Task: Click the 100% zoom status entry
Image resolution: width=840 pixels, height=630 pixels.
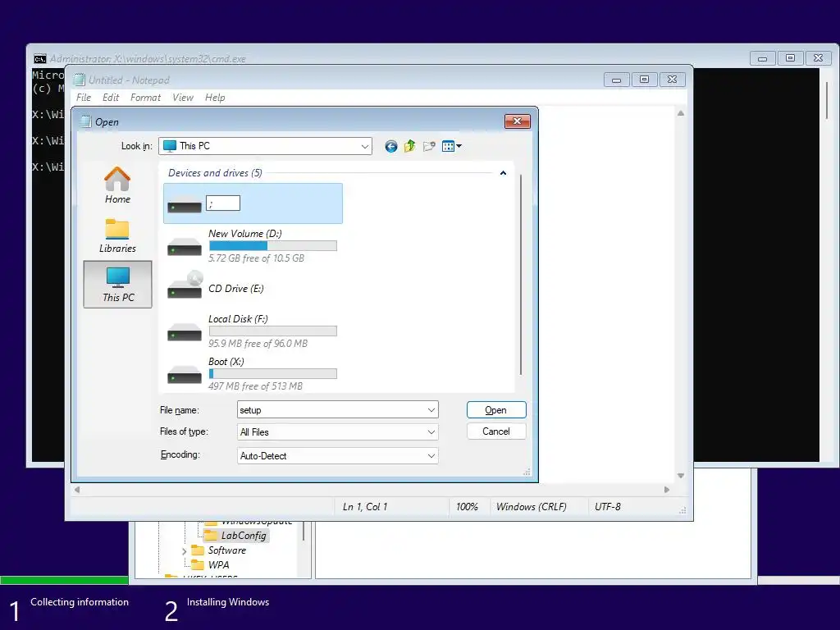Action: pos(467,507)
